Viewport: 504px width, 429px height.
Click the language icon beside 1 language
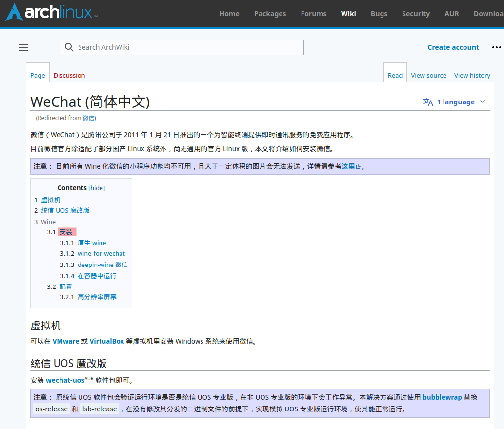click(428, 102)
